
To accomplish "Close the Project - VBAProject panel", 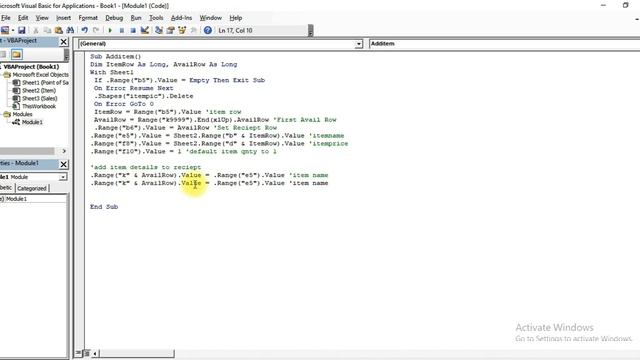I will pyautogui.click(x=64, y=42).
